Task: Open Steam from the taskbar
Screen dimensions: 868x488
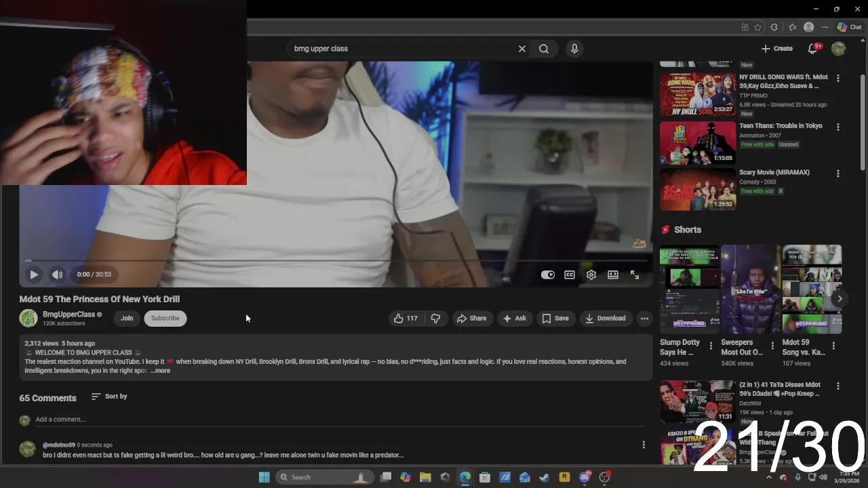Action: click(x=544, y=477)
